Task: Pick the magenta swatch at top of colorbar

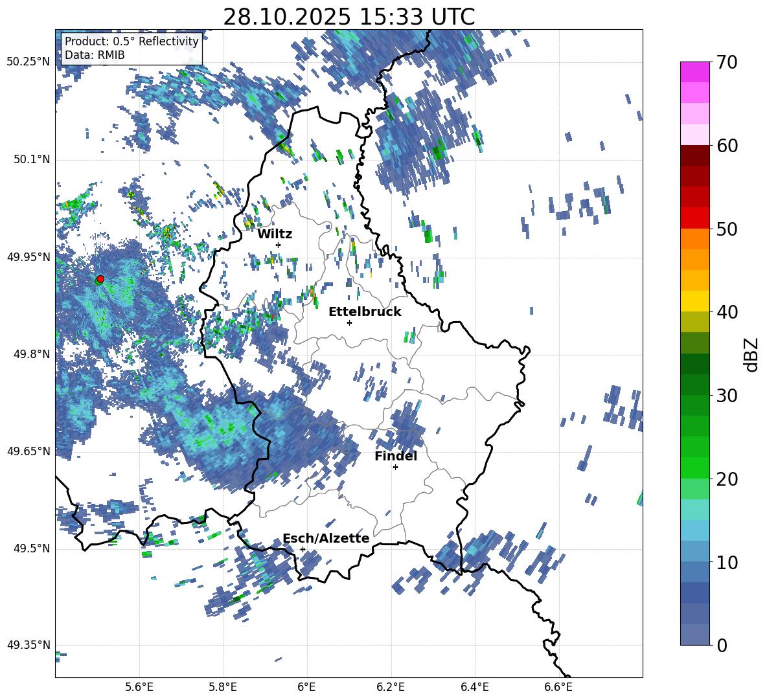Action: [695, 72]
